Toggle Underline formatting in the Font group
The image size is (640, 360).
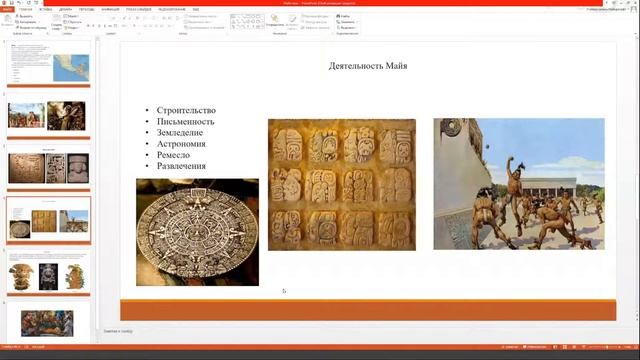tap(99, 26)
